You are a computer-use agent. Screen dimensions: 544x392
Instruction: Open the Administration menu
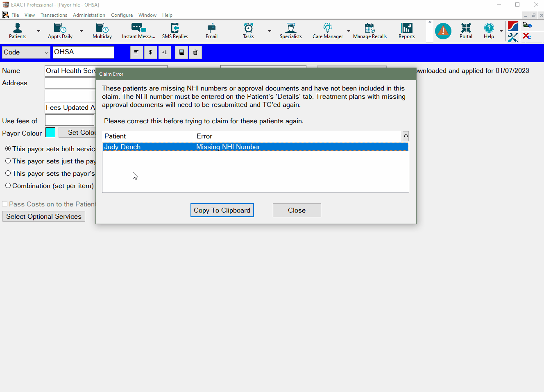[89, 15]
